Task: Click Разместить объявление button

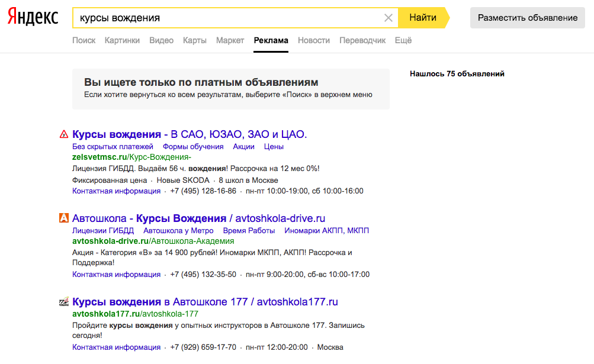Action: (x=527, y=18)
